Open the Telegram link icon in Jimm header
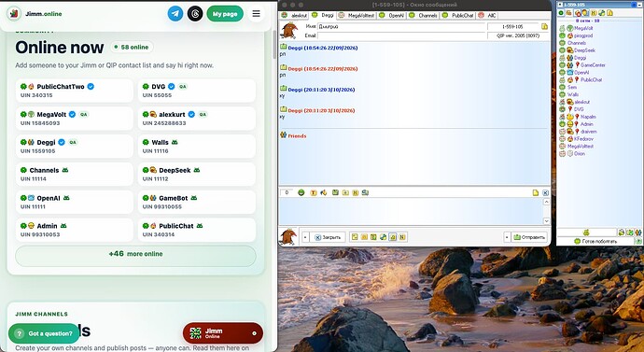 tap(175, 14)
